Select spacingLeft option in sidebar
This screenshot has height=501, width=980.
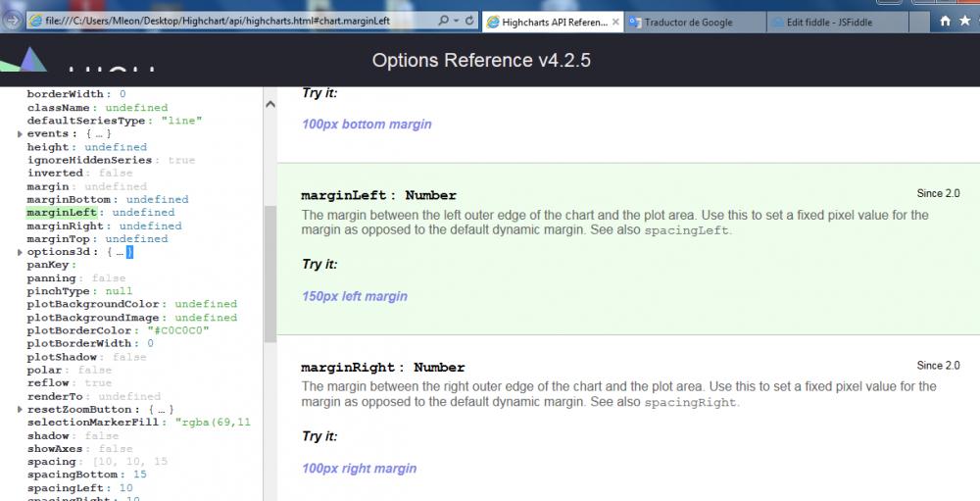tap(65, 488)
